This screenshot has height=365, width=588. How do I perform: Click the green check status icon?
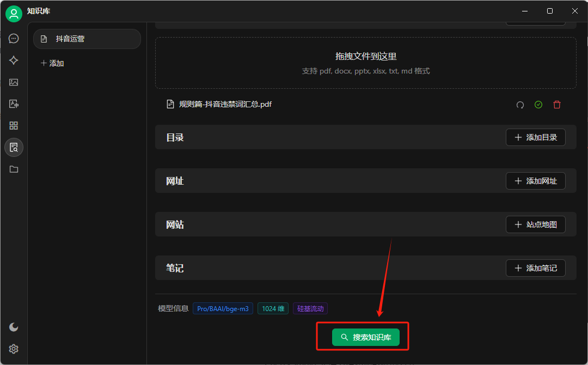[538, 105]
